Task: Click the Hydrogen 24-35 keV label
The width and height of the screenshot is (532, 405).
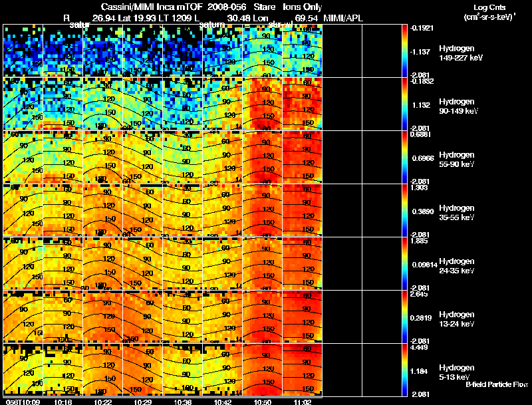Action: tap(456, 266)
